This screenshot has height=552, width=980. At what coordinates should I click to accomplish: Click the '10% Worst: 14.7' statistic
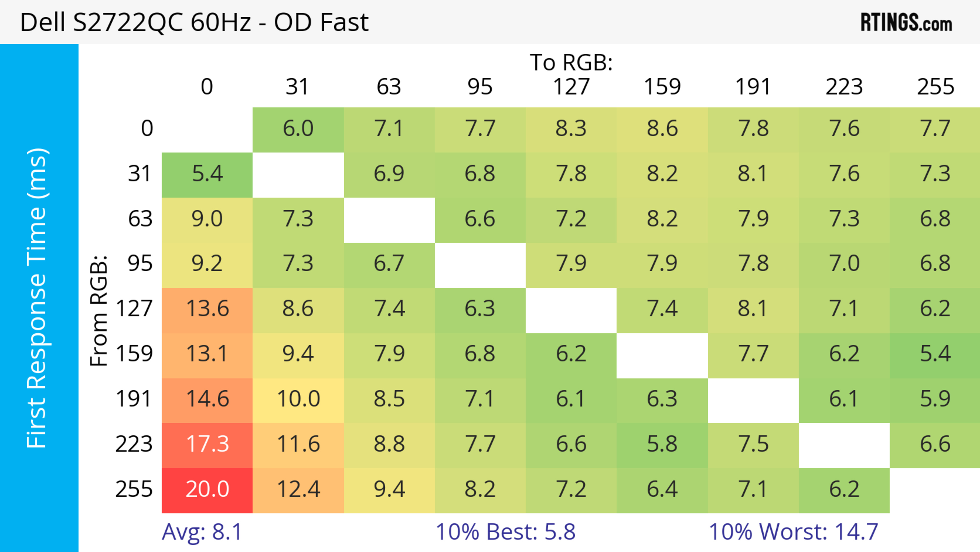coord(794,532)
